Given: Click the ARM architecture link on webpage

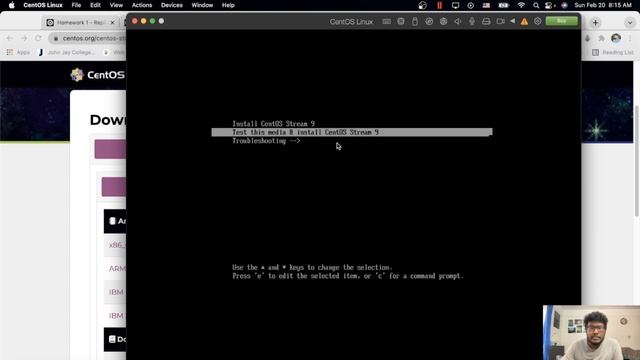Looking at the screenshot, I should (x=117, y=268).
